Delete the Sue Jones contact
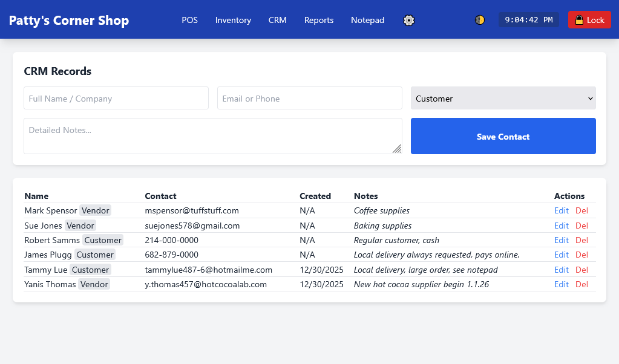 [581, 226]
